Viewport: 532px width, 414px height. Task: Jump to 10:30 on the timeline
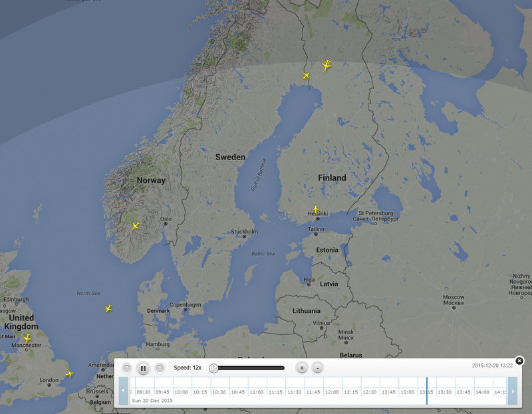[219, 392]
